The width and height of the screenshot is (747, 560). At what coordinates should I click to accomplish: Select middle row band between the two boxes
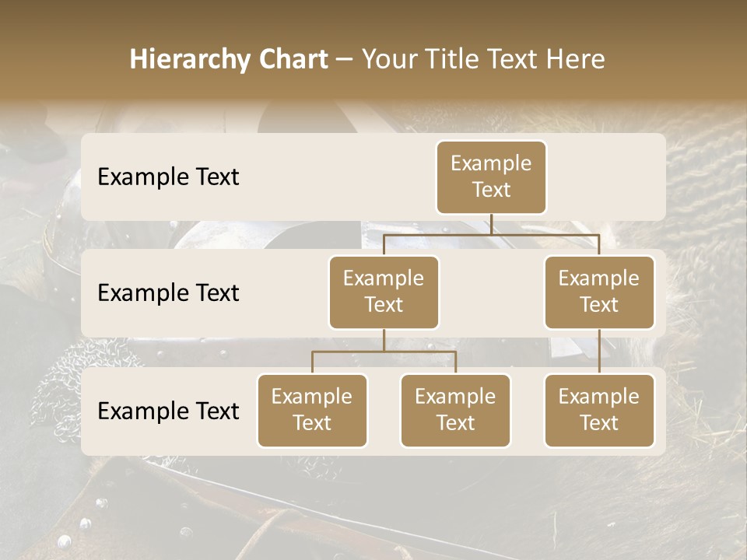pos(492,292)
